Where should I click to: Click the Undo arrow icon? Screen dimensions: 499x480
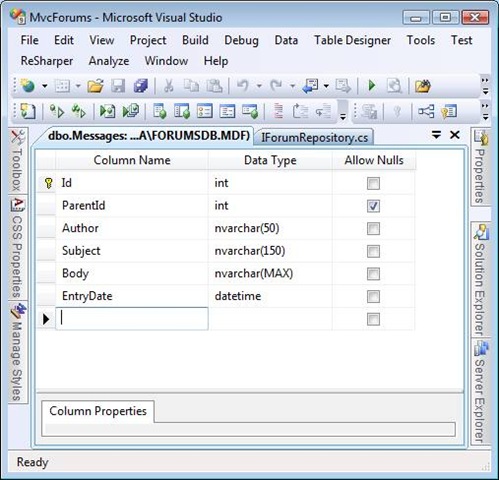coord(243,86)
